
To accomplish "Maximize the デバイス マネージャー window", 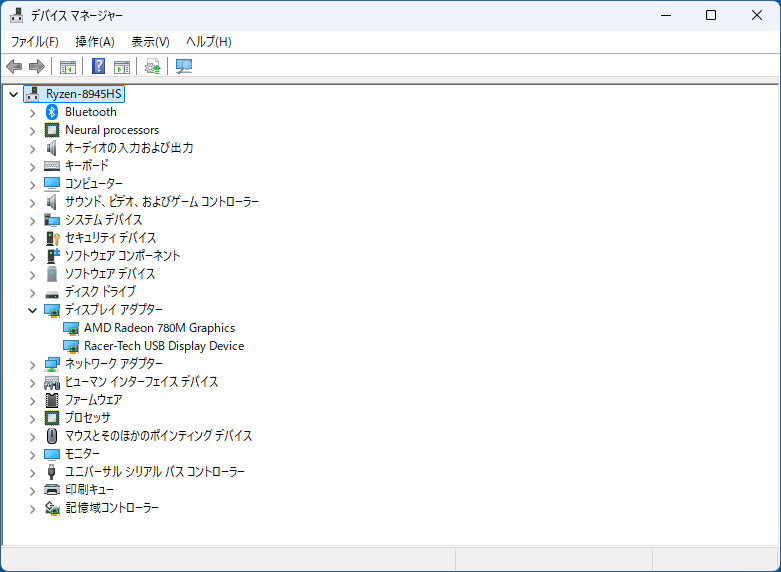I will pyautogui.click(x=711, y=15).
